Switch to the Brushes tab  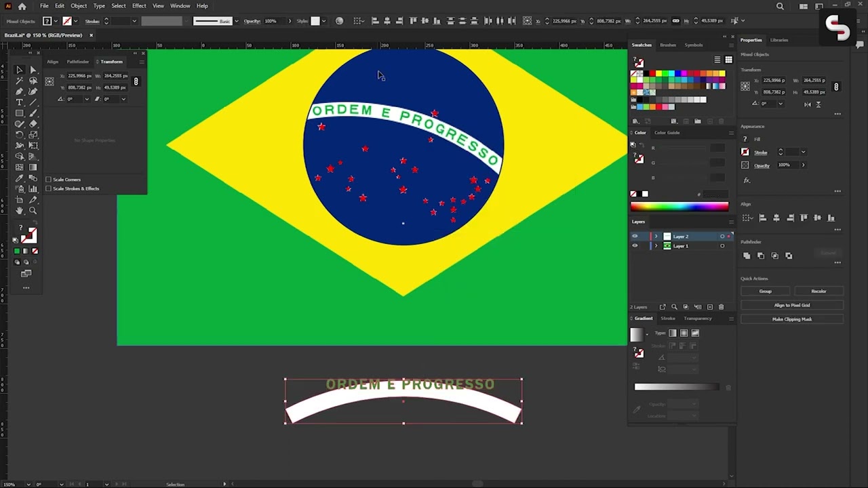[668, 45]
